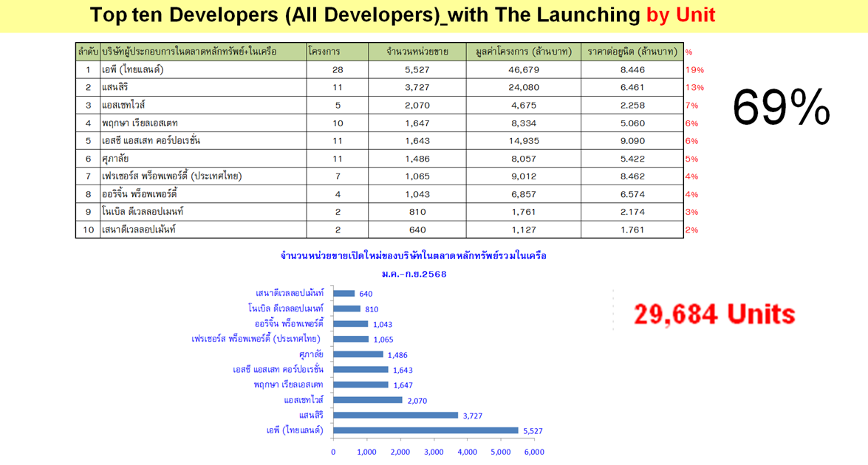This screenshot has width=868, height=465.
Task: Click price per unit cell '2.258'
Action: pos(632,105)
